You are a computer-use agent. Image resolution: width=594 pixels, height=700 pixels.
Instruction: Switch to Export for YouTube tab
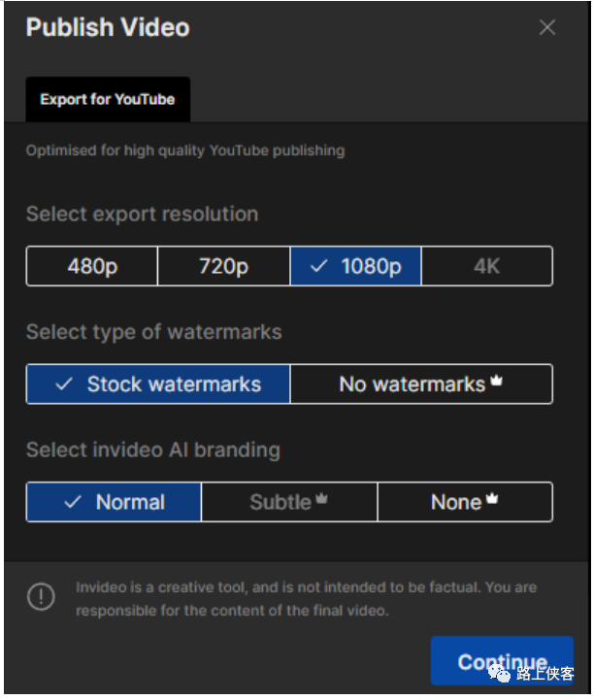coord(109,100)
